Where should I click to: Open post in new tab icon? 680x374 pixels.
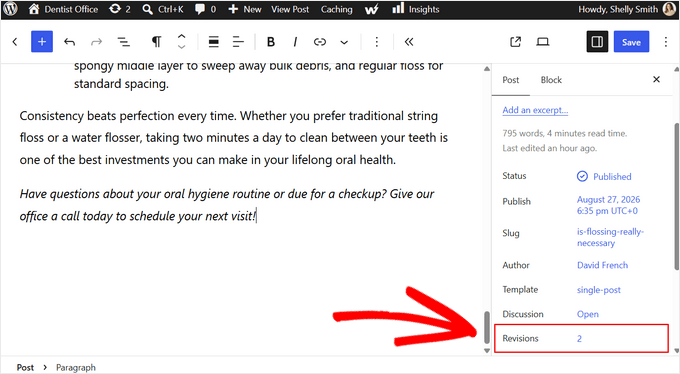tap(515, 42)
